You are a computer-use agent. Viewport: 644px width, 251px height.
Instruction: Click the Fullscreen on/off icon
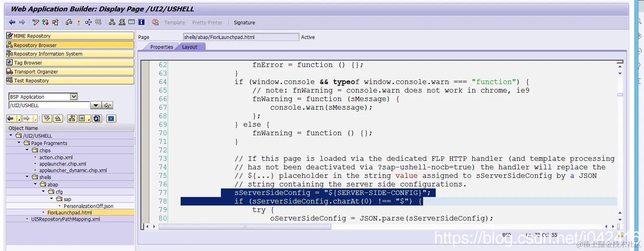[131, 22]
